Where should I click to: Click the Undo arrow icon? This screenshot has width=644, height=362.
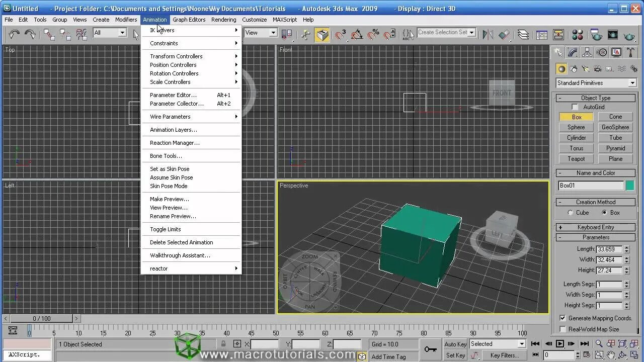(x=14, y=34)
